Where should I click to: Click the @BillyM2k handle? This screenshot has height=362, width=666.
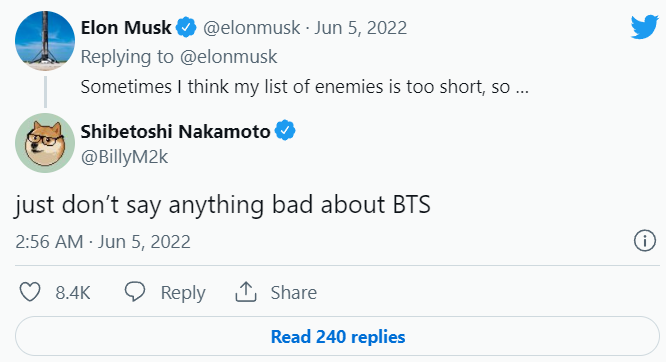tap(124, 157)
